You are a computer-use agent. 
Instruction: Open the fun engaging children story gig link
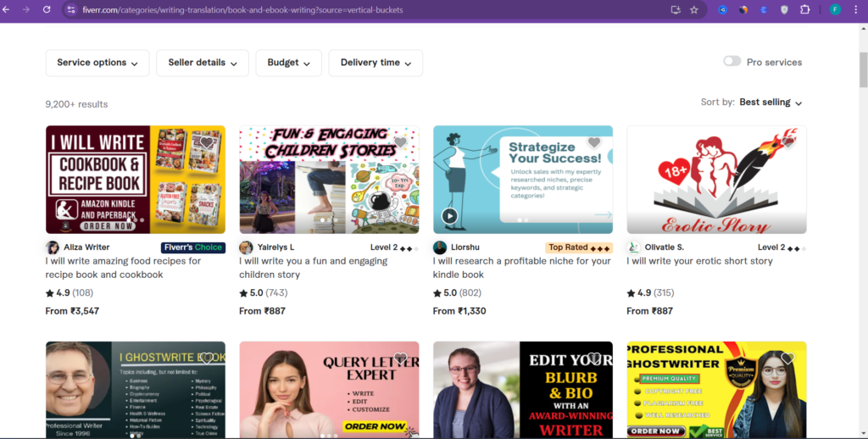pos(314,268)
